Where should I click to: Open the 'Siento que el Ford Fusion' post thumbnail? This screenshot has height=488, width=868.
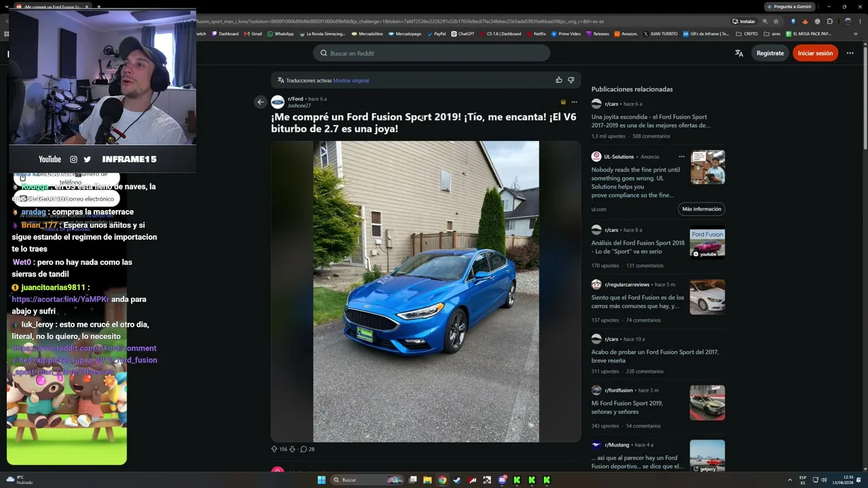click(707, 297)
